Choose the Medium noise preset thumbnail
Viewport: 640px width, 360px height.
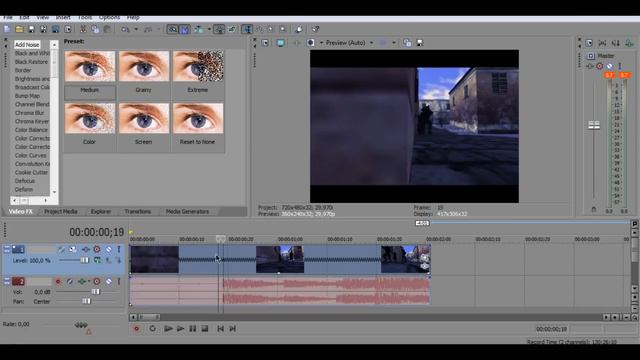pos(90,66)
